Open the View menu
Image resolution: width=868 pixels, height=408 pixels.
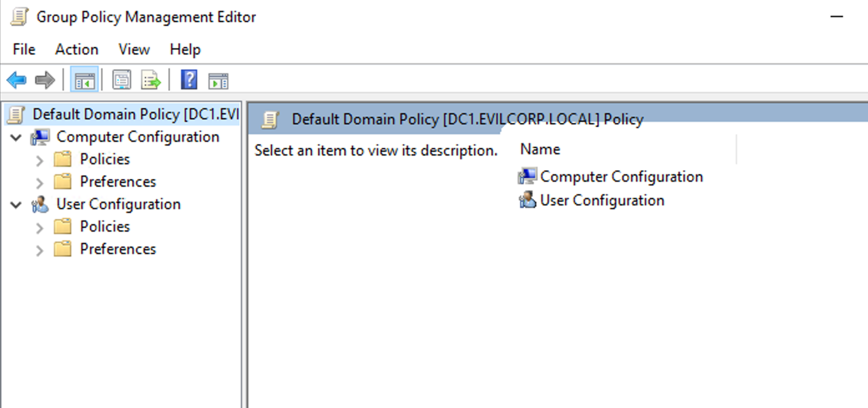pos(134,50)
